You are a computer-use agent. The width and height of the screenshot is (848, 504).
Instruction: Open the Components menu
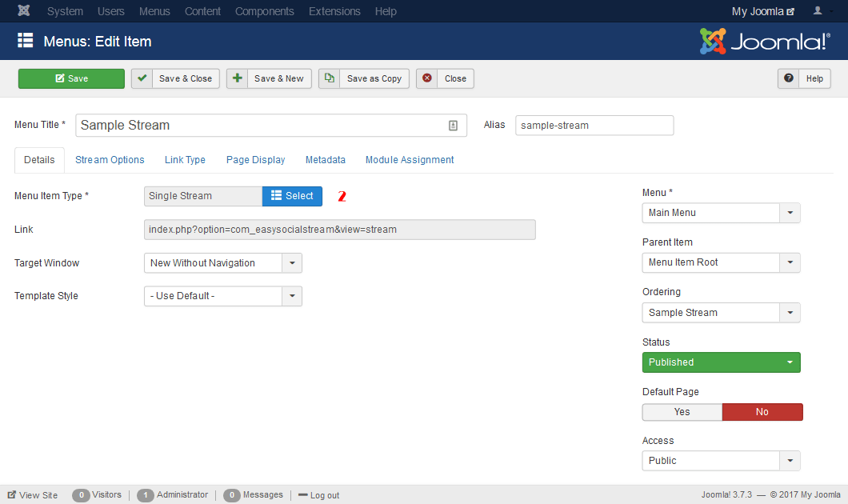coord(265,11)
